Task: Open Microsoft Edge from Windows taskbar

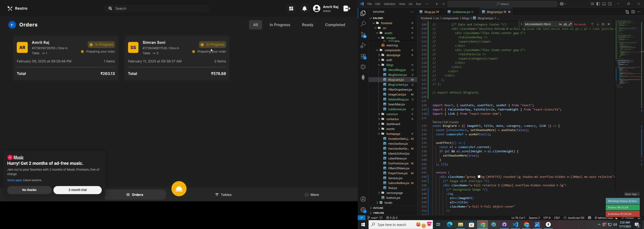Action: (x=449, y=225)
